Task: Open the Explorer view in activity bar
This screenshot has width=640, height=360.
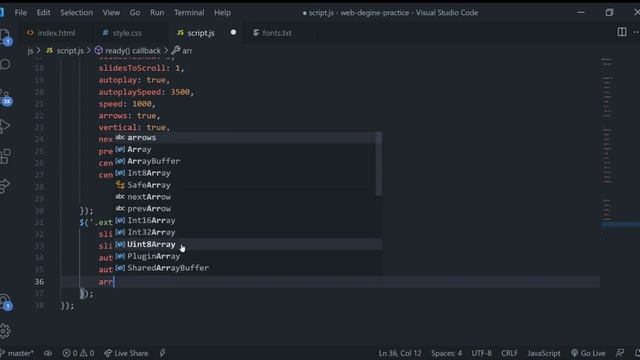Action: [x=5, y=37]
